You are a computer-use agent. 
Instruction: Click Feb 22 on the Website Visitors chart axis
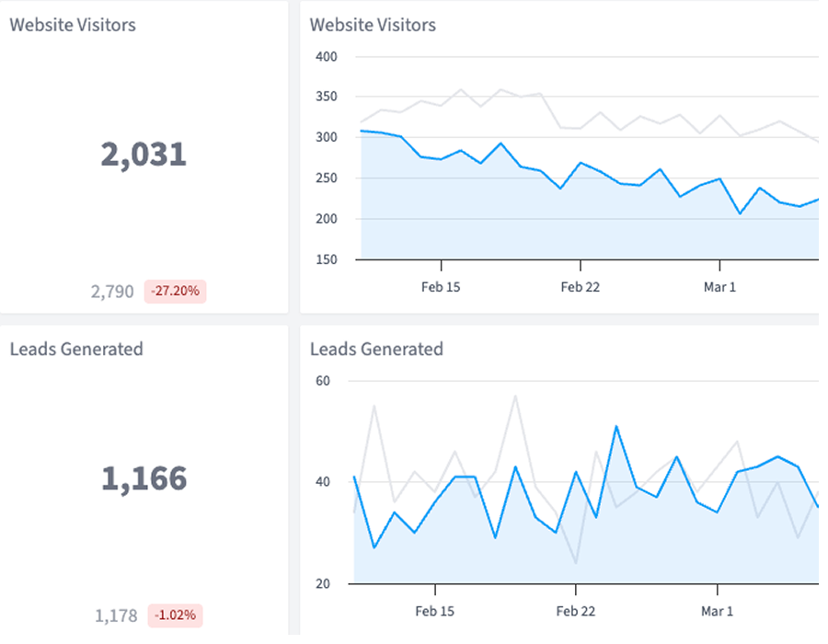(x=580, y=287)
